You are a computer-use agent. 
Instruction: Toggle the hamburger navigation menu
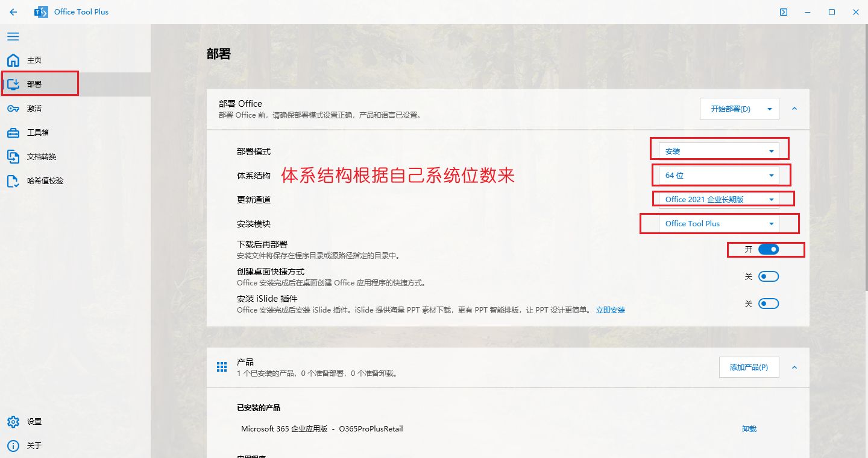pos(13,37)
